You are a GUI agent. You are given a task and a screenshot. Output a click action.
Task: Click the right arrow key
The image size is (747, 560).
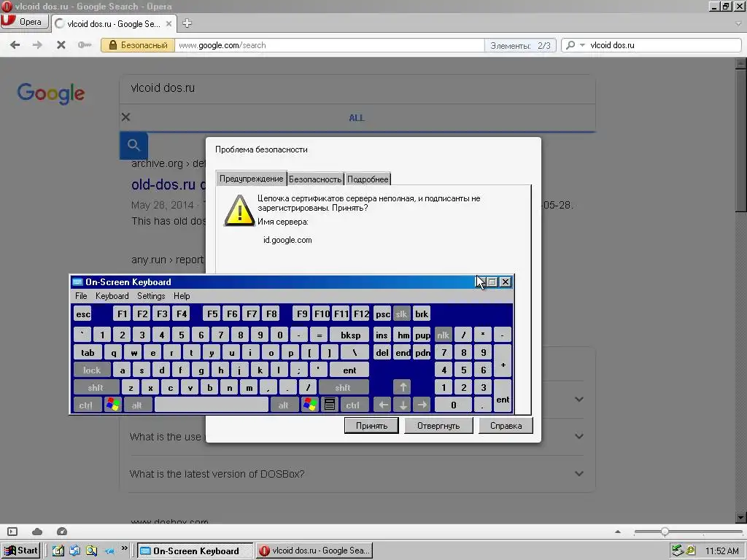click(x=422, y=405)
